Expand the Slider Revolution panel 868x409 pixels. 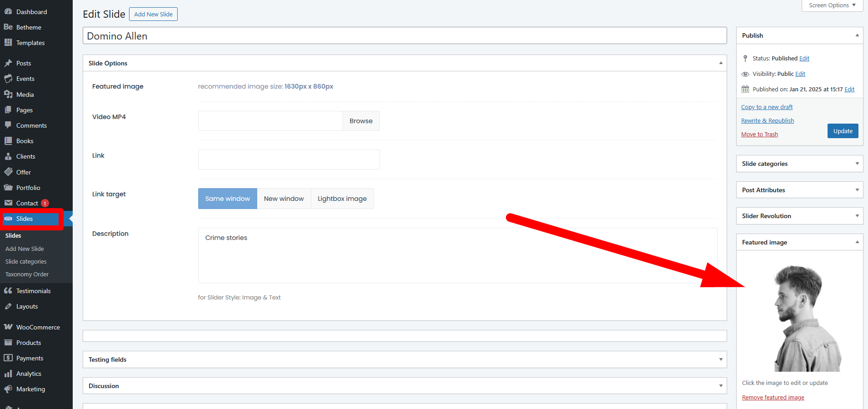pos(857,216)
